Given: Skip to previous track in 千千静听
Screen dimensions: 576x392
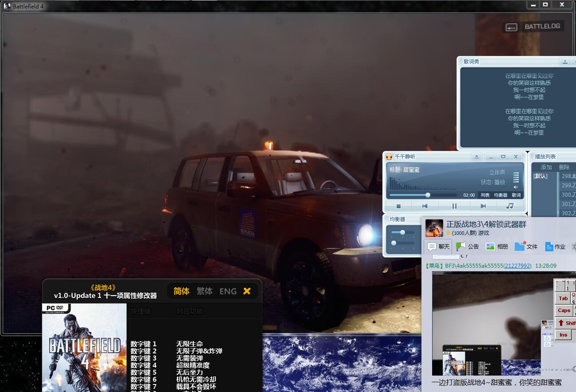Looking at the screenshot, I should pyautogui.click(x=425, y=206).
